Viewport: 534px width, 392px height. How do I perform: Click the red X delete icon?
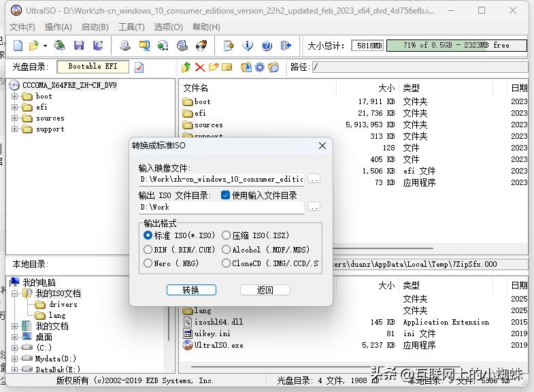[200, 67]
